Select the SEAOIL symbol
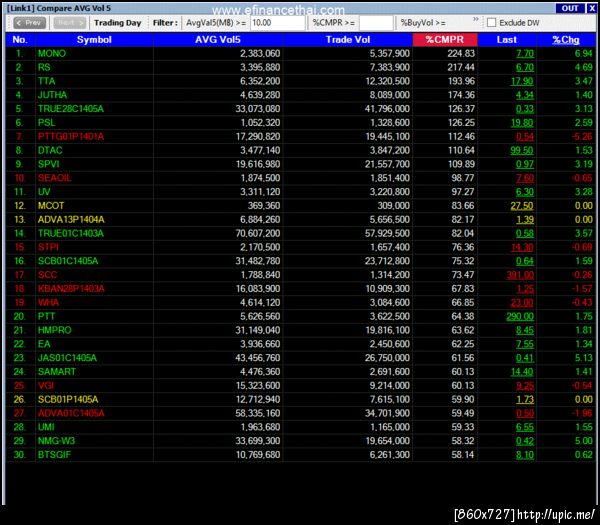 coord(54,178)
